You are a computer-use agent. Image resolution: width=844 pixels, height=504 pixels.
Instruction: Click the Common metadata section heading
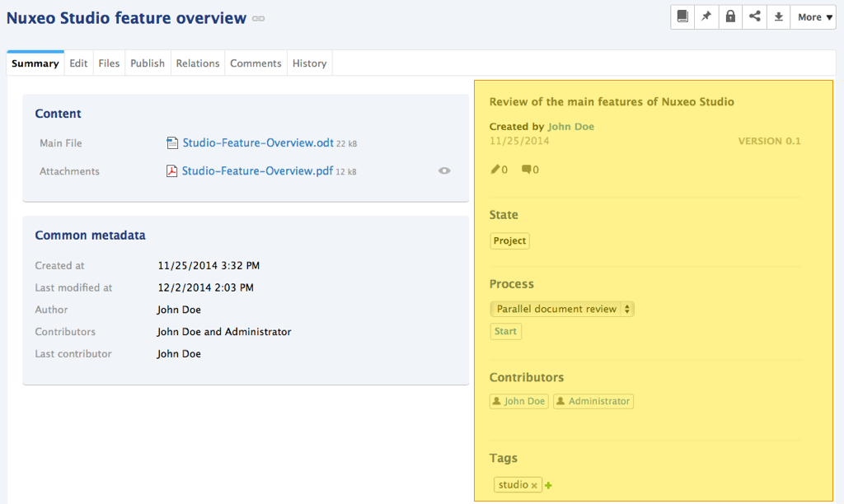90,235
